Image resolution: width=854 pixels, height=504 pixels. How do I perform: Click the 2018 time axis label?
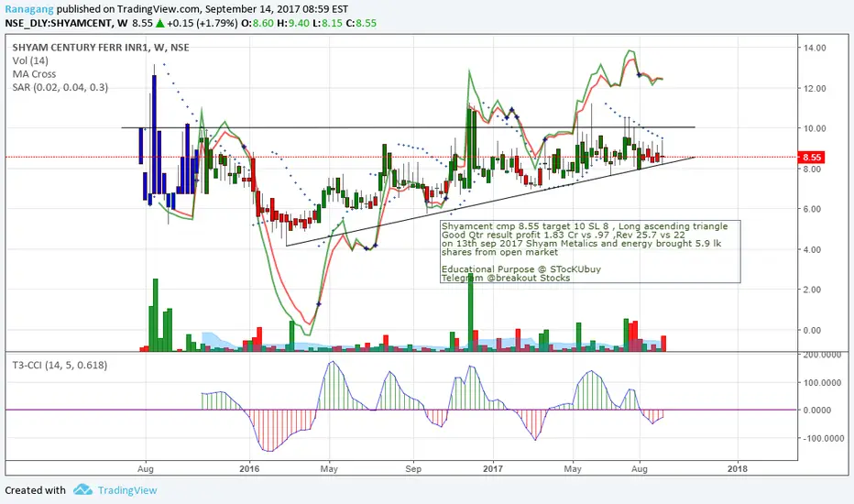pyautogui.click(x=738, y=468)
